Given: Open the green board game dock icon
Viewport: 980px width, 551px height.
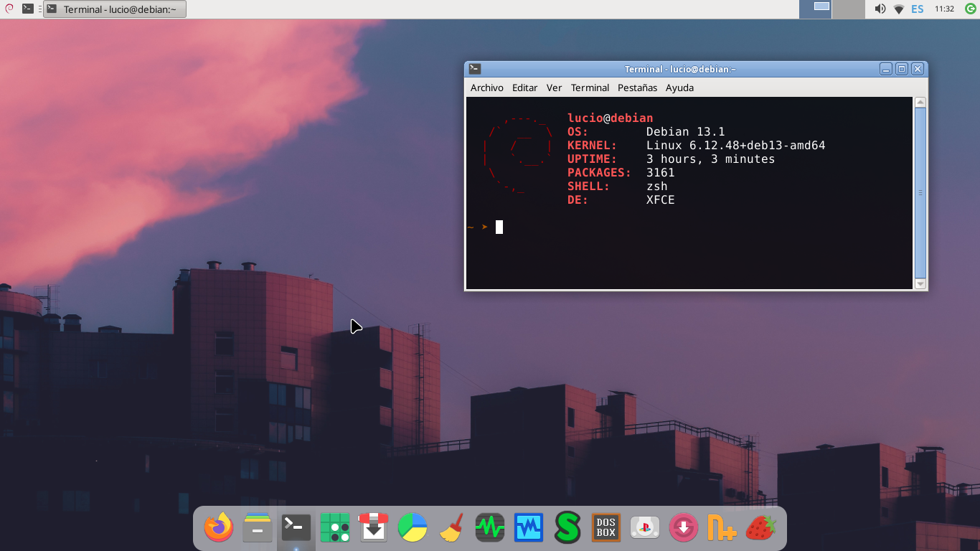Looking at the screenshot, I should [335, 528].
